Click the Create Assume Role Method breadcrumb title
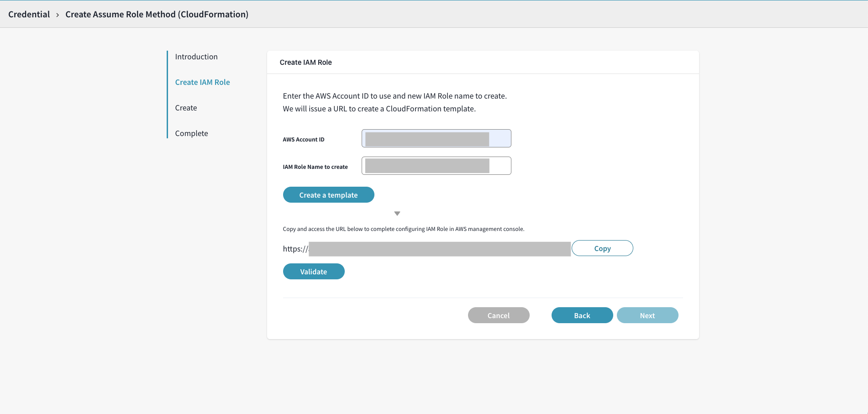The width and height of the screenshot is (868, 414). (x=157, y=14)
